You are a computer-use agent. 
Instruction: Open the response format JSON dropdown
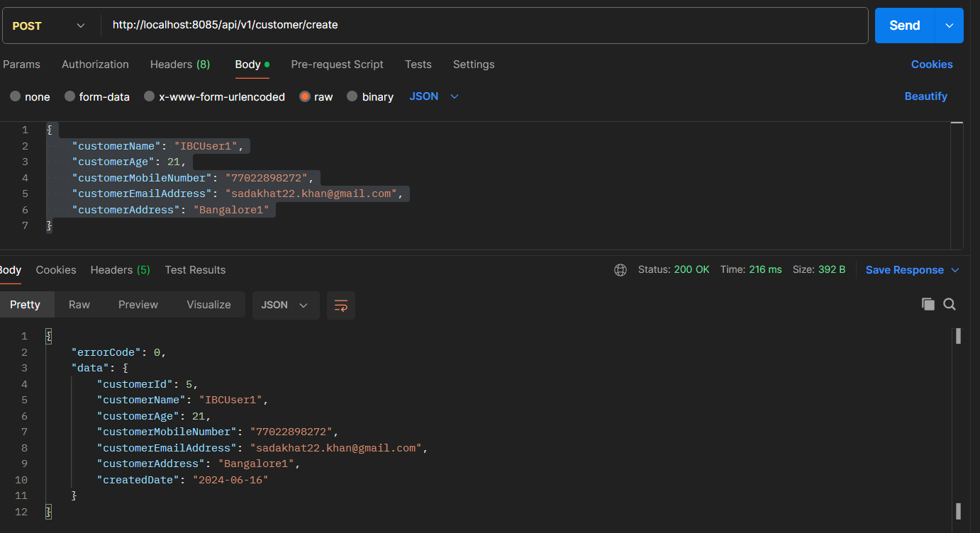click(x=285, y=305)
